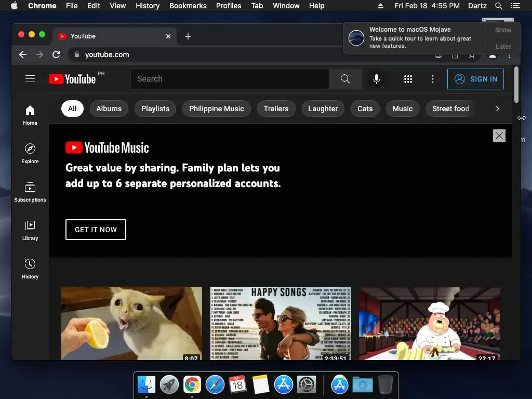Open the YouTube apps grid
532x399 pixels.
pos(407,79)
